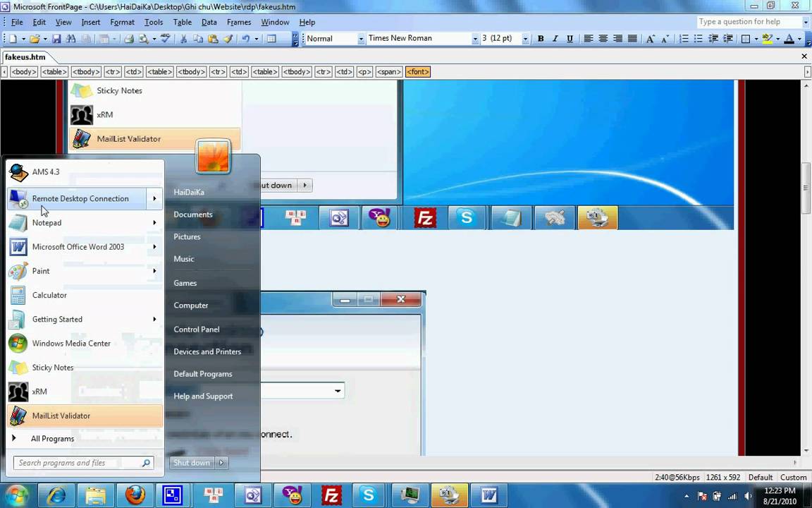Open the Normal style dropdown
Viewport: 812px width, 508px height.
coord(361,39)
